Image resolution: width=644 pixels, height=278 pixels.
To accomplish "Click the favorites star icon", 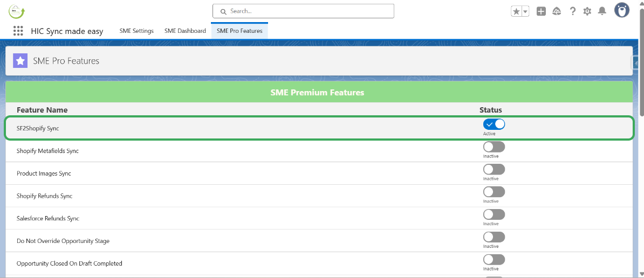I will (x=516, y=11).
